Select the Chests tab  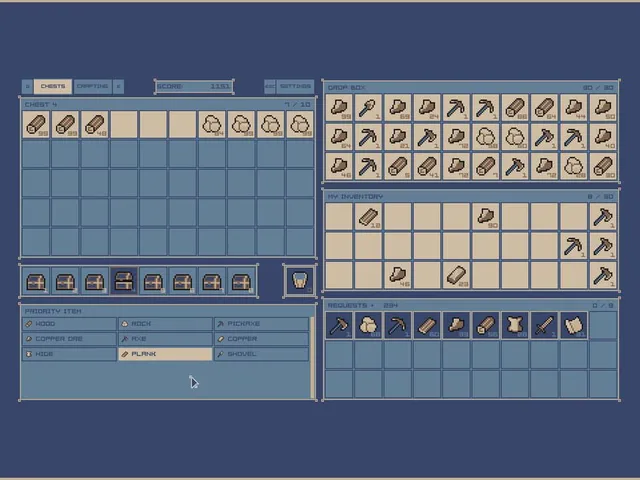click(x=53, y=87)
